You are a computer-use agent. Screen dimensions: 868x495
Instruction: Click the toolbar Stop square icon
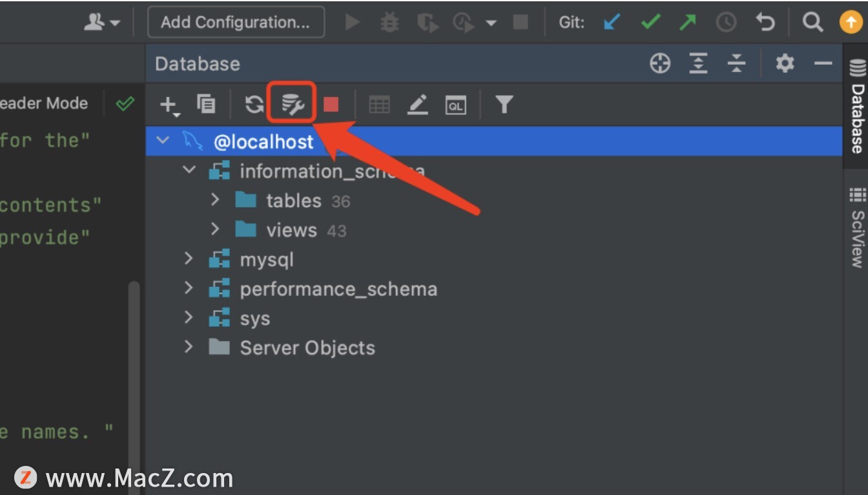tap(521, 23)
